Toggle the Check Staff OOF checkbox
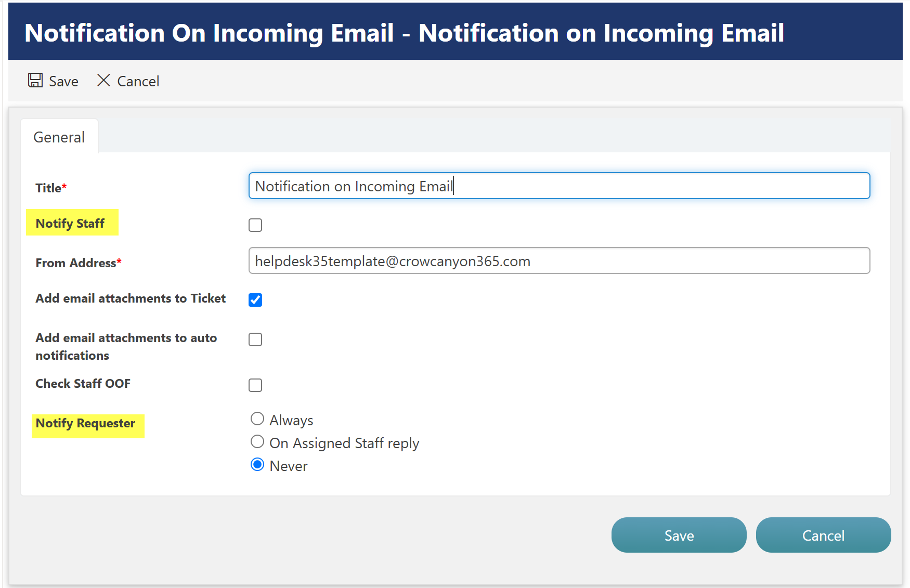 tap(255, 385)
